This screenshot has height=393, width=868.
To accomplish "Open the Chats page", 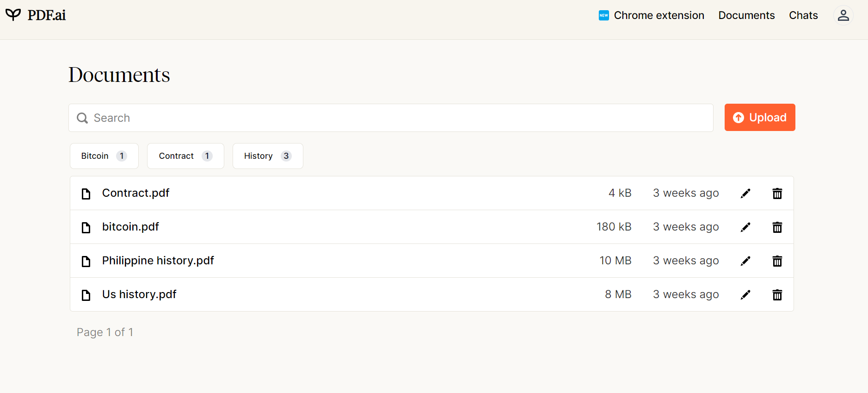I will click(803, 15).
